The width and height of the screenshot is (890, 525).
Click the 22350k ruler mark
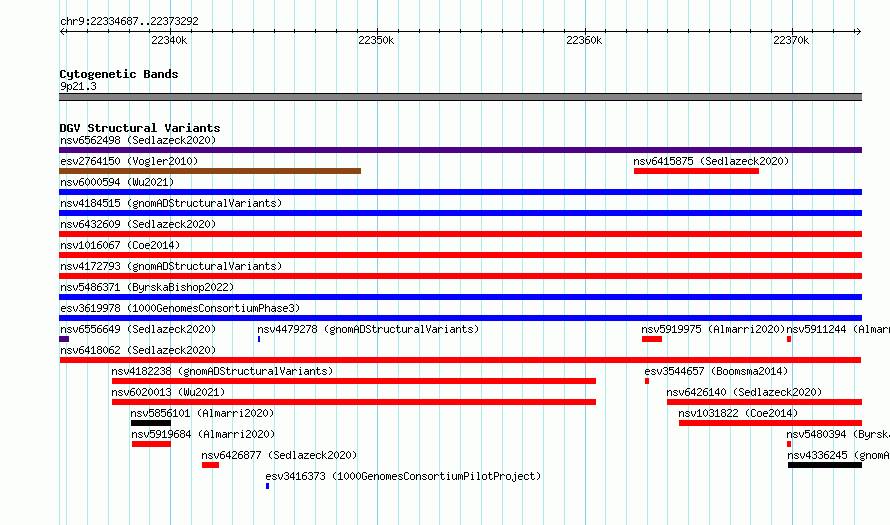click(376, 40)
